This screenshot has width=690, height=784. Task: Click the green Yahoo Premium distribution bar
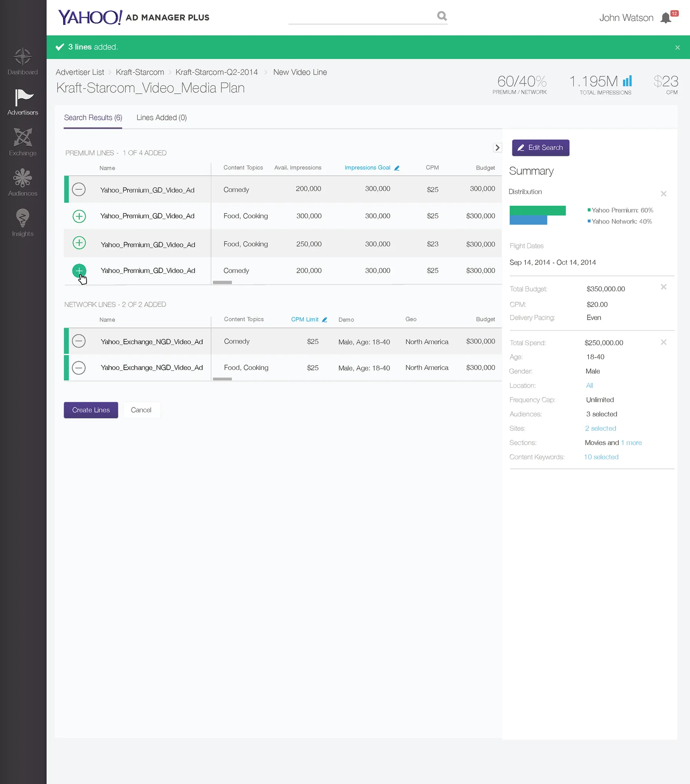click(x=538, y=211)
